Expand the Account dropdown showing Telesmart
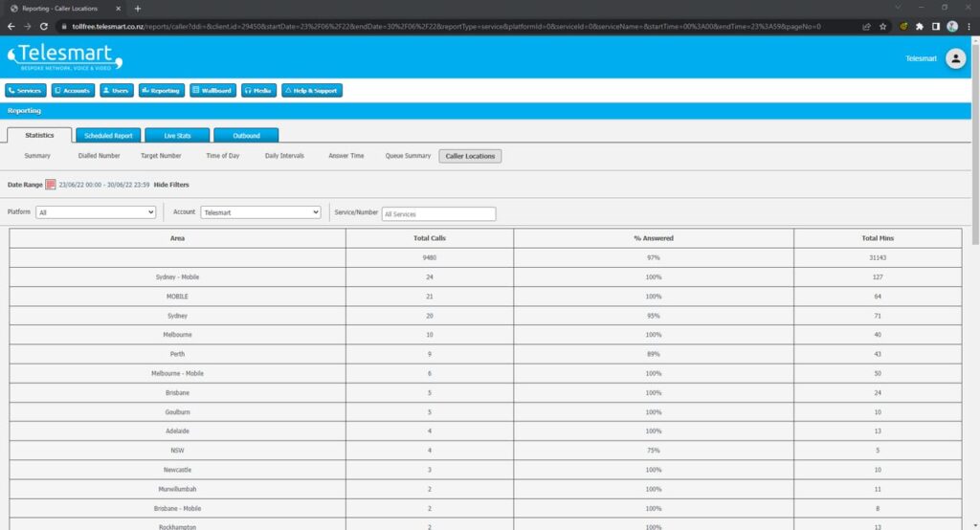This screenshot has width=980, height=530. [x=260, y=212]
